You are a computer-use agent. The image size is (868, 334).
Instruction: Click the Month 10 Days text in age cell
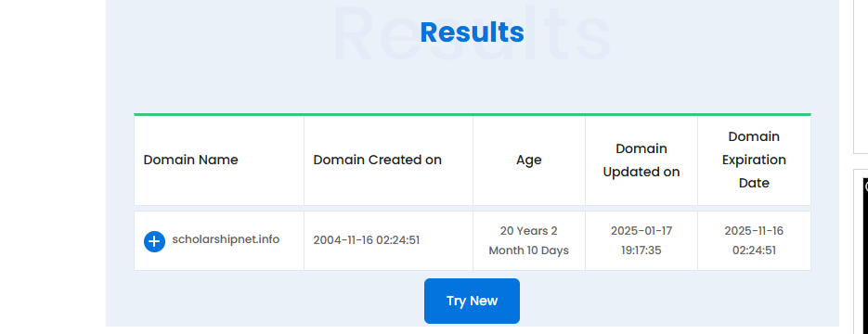(x=528, y=250)
